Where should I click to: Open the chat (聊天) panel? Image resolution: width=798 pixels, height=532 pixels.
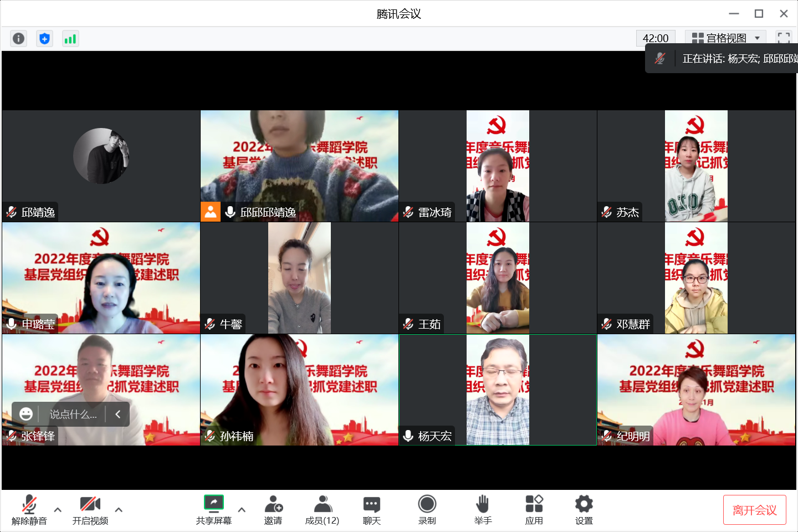click(x=371, y=510)
